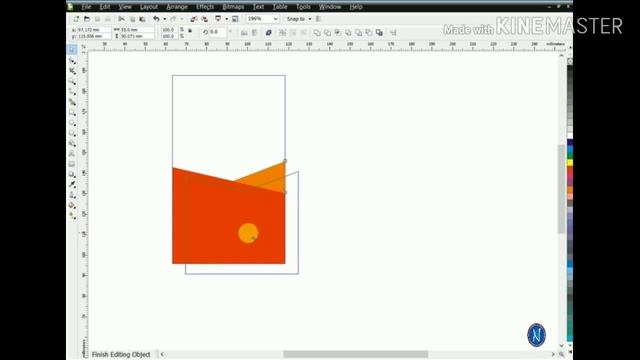Image resolution: width=640 pixels, height=360 pixels.
Task: Click the Import icon in toolbar
Action: pyautogui.click(x=194, y=19)
